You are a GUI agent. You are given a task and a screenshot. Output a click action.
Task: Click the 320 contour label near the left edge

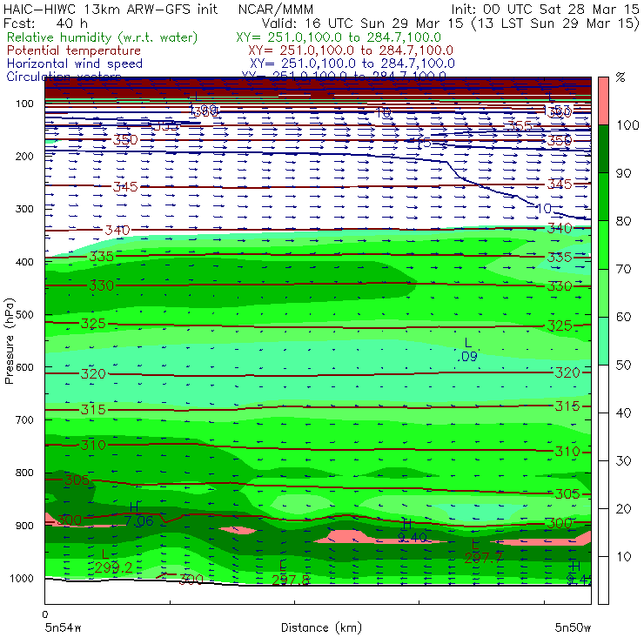point(93,373)
